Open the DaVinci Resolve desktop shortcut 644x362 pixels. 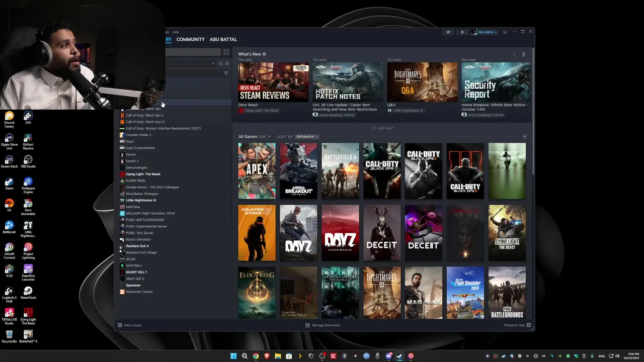(x=28, y=141)
